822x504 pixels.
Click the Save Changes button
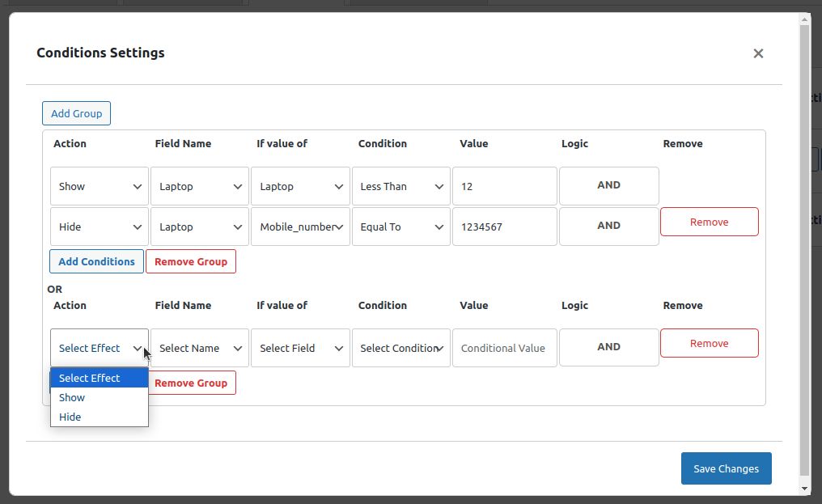coord(726,468)
